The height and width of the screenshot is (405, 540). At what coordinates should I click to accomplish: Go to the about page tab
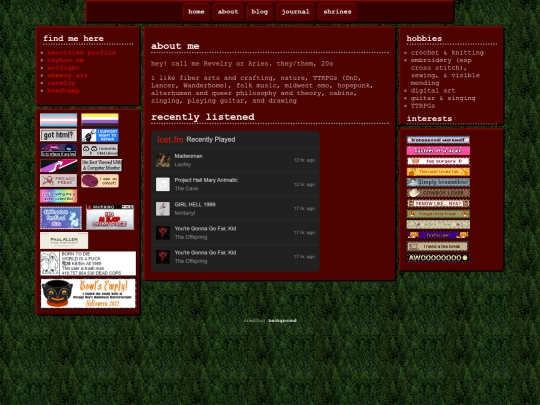[228, 12]
